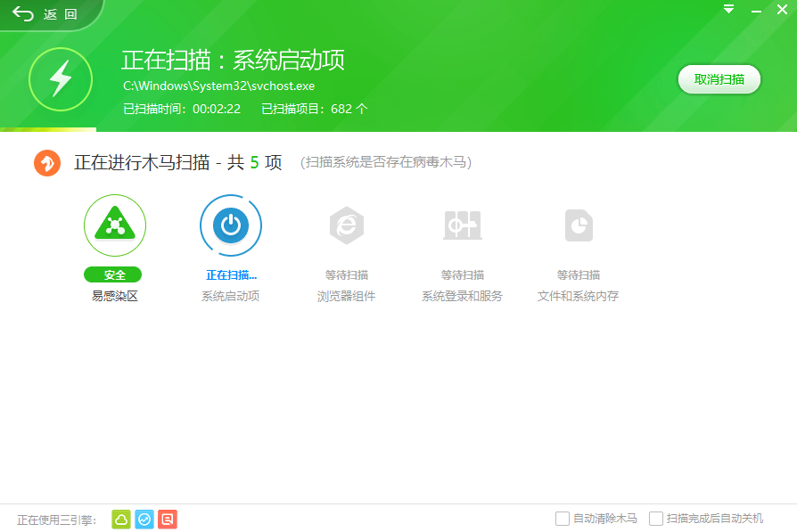Image resolution: width=797 pixels, height=532 pixels.
Task: Cancel the scan with 取消扫描
Action: click(x=719, y=79)
